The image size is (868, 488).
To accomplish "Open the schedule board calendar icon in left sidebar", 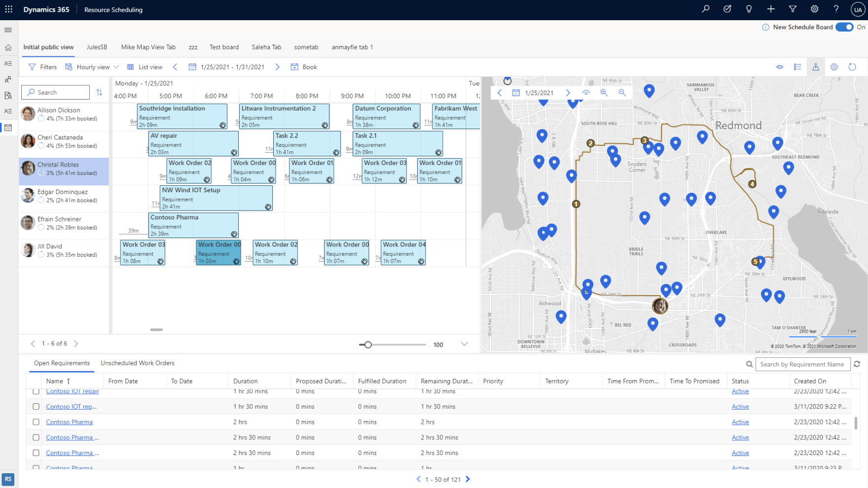I will pos(8,128).
